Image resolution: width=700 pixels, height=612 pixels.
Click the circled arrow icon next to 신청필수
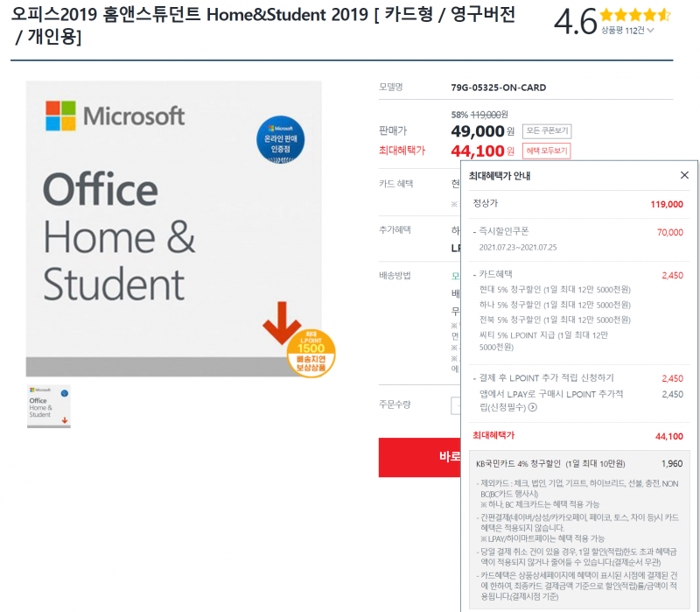[533, 407]
